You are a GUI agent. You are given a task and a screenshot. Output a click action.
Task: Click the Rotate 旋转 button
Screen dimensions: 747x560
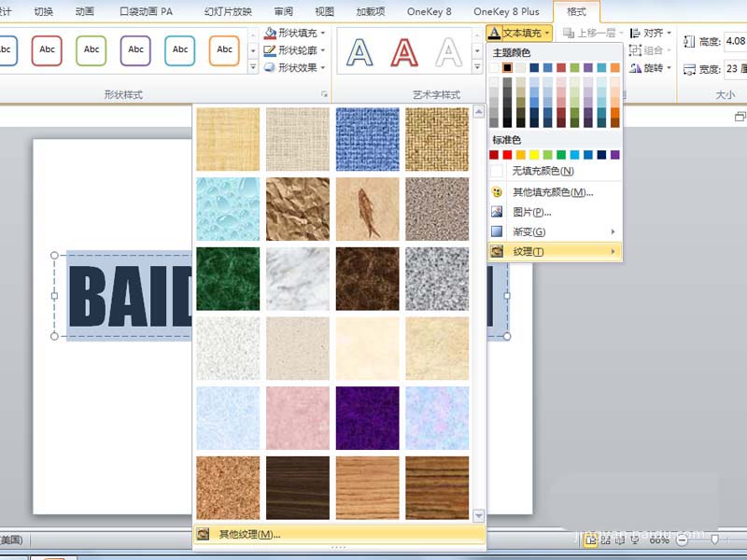tap(650, 68)
